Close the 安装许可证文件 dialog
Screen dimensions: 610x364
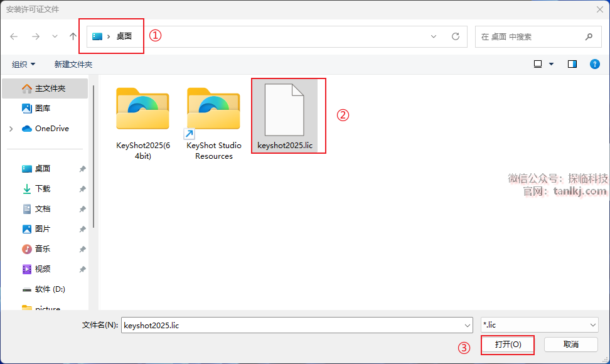[599, 9]
